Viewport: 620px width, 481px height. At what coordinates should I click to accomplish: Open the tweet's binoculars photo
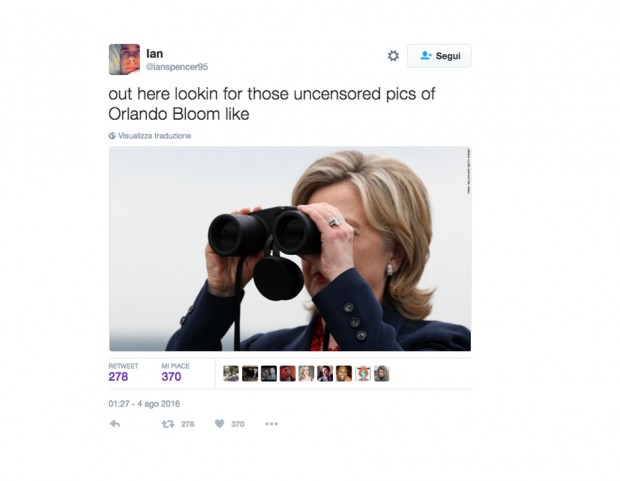click(290, 249)
